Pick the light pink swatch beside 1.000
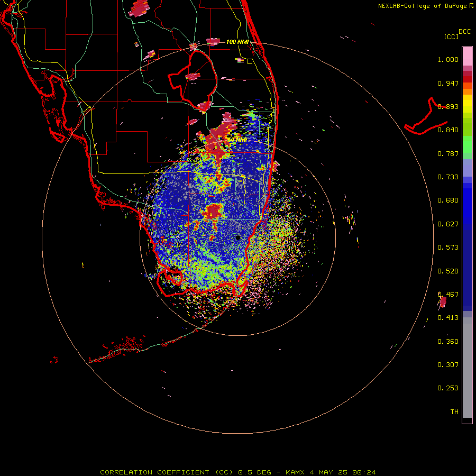This screenshot has height=476, width=476. (467, 57)
